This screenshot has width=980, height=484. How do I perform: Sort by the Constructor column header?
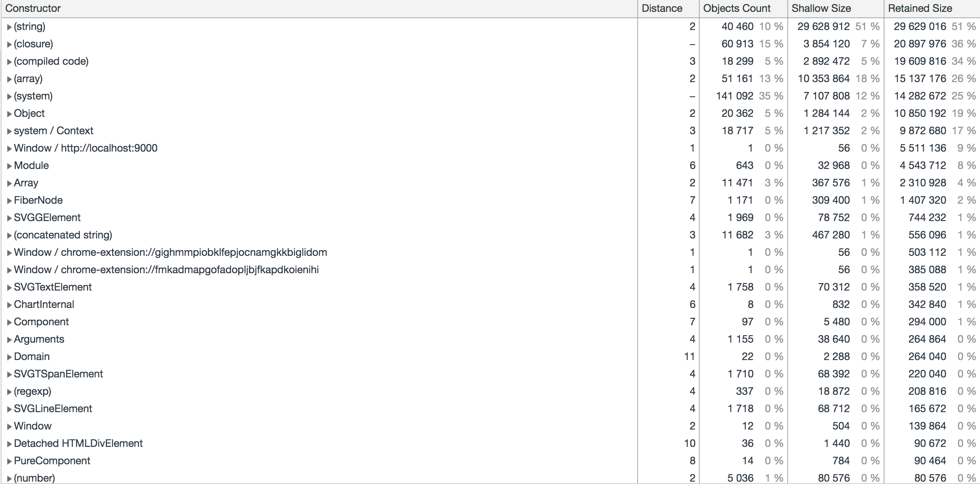[33, 8]
